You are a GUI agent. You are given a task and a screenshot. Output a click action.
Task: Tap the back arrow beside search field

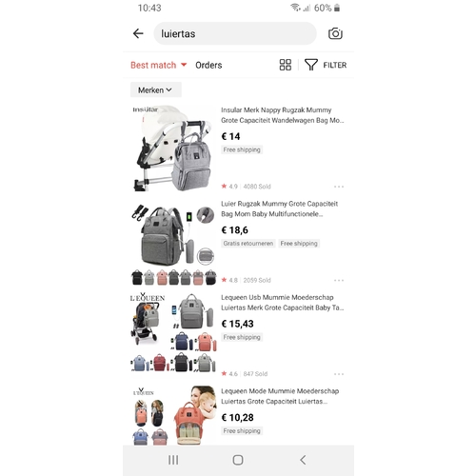138,33
